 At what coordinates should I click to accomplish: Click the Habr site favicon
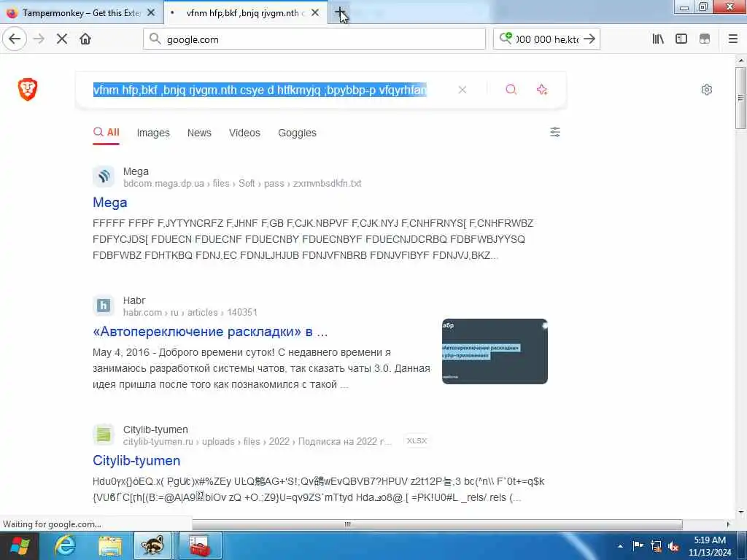[104, 306]
